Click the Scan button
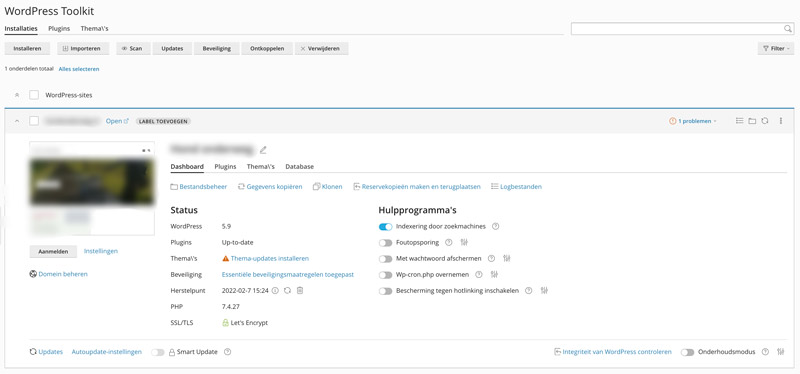The height and width of the screenshot is (374, 800). 133,48
